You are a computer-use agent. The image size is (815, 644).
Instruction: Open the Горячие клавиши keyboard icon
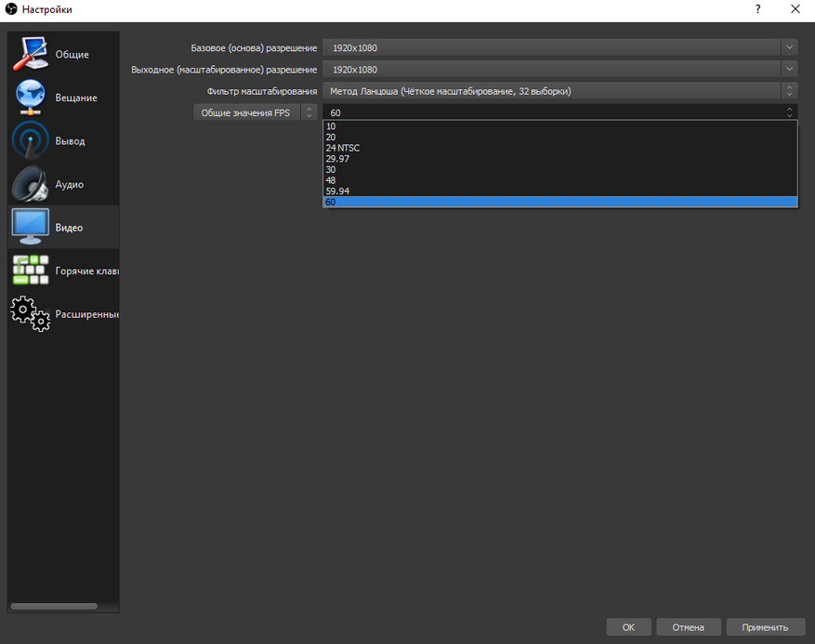31,270
